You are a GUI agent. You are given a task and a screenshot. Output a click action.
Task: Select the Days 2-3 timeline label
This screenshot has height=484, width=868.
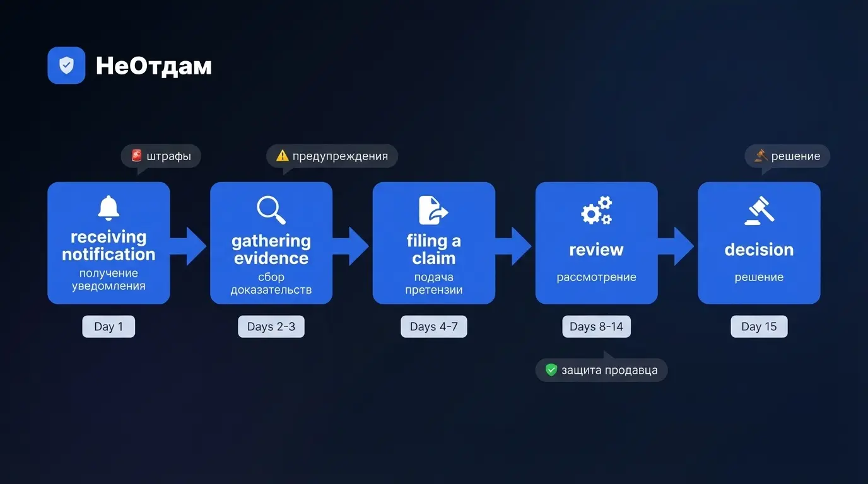pos(271,326)
